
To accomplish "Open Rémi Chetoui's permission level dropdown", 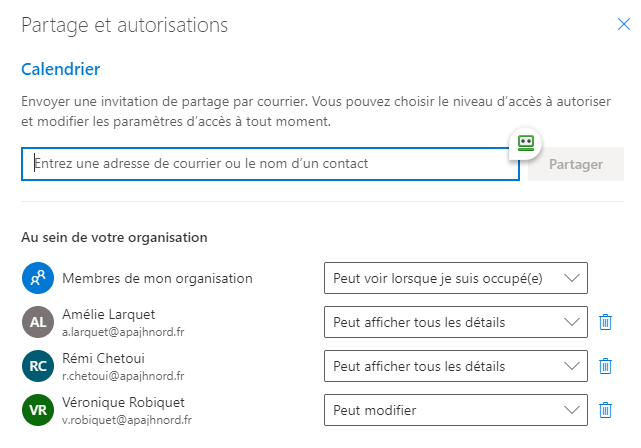I will tap(456, 366).
